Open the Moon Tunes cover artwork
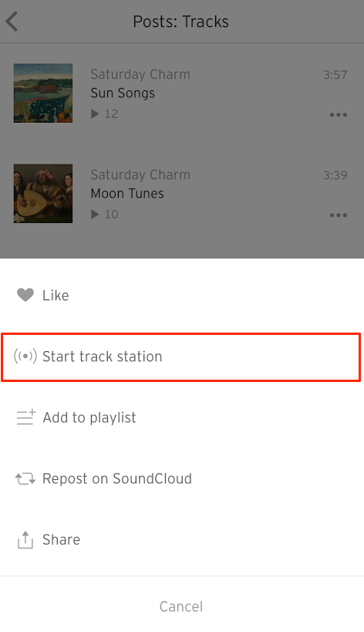The image size is (364, 632). pyautogui.click(x=43, y=194)
